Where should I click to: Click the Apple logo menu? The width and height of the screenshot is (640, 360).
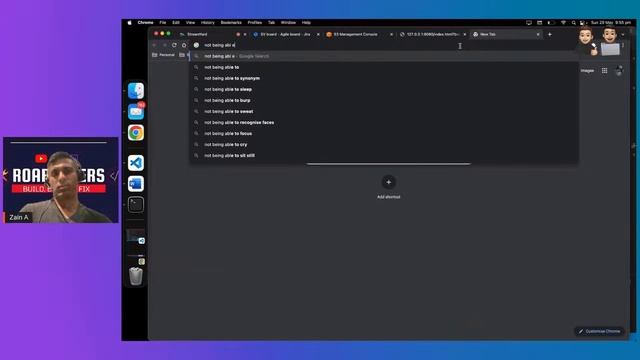pyautogui.click(x=130, y=23)
